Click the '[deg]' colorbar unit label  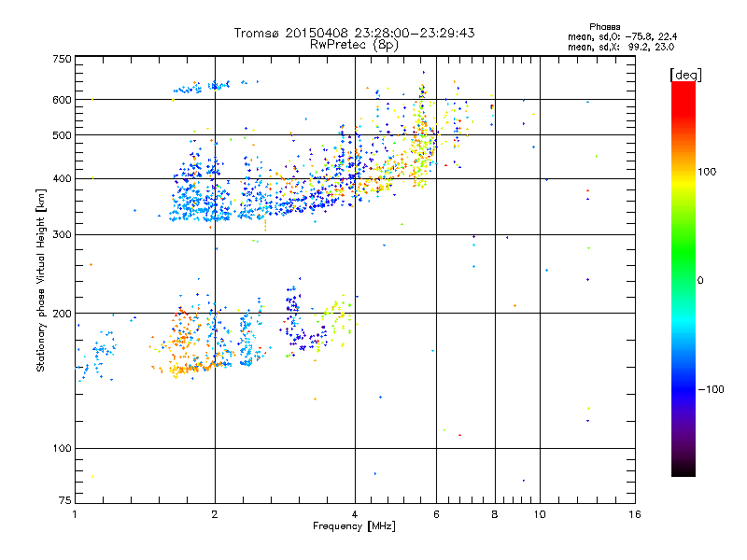point(685,75)
